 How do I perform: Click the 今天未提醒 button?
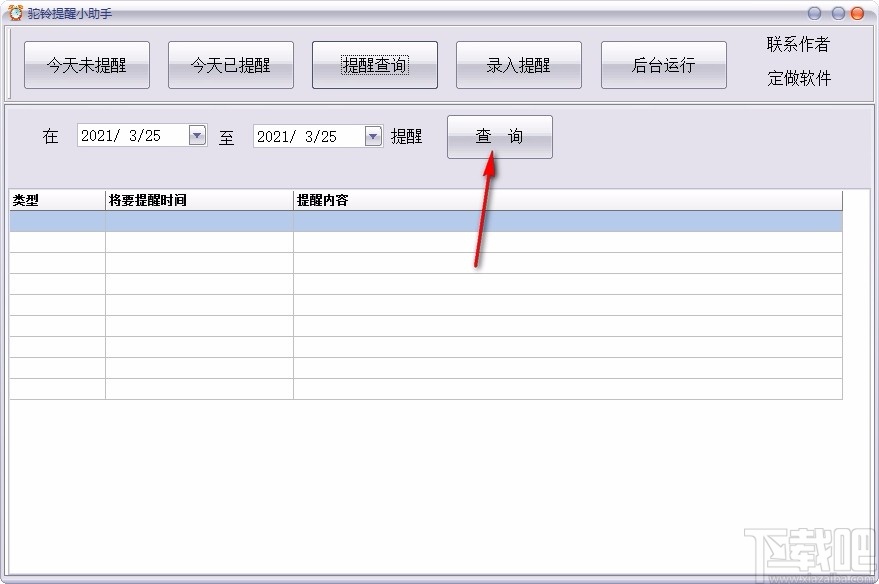click(86, 63)
